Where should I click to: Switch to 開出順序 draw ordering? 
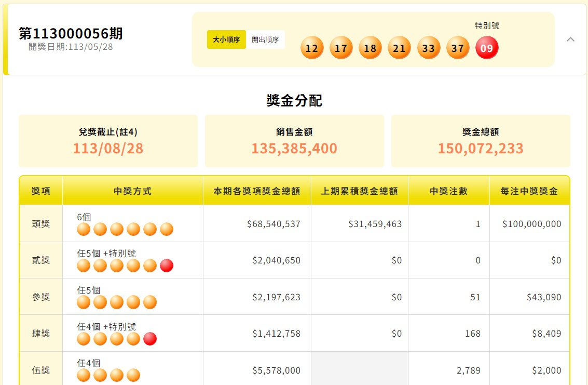[x=265, y=39]
